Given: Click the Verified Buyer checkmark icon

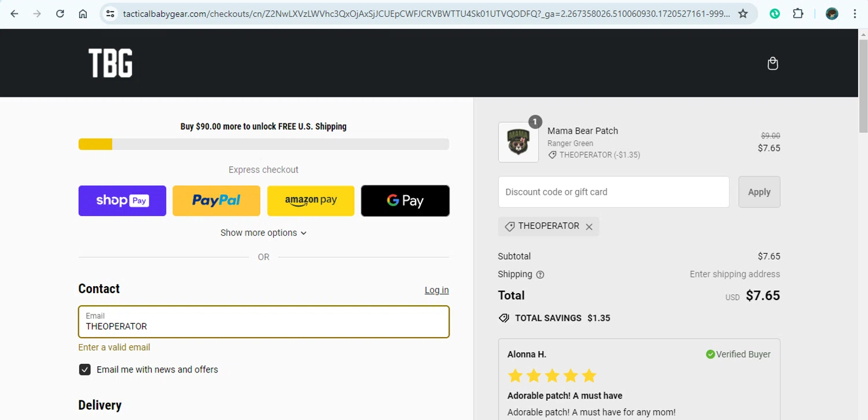Looking at the screenshot, I should [710, 354].
